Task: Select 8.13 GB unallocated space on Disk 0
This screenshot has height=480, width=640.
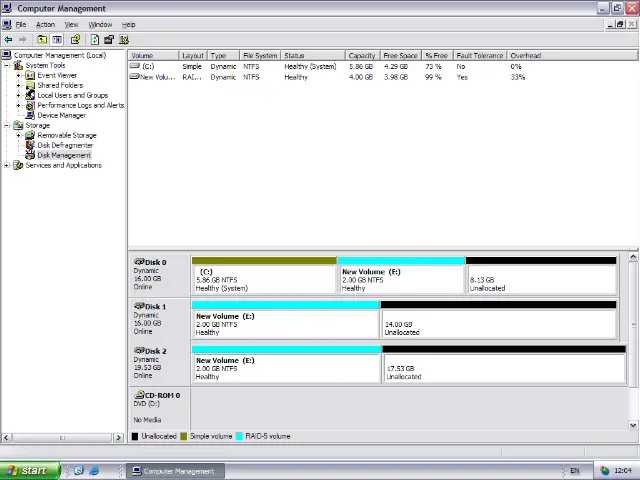Action: point(541,275)
